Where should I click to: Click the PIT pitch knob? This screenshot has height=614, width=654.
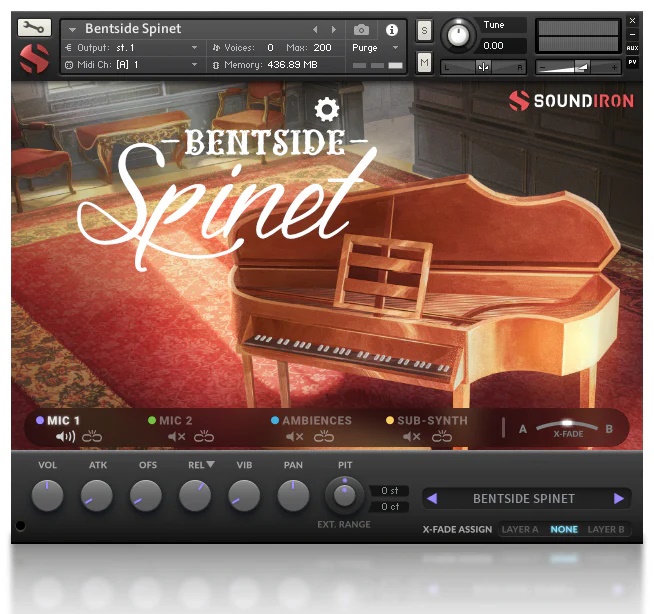(x=344, y=496)
